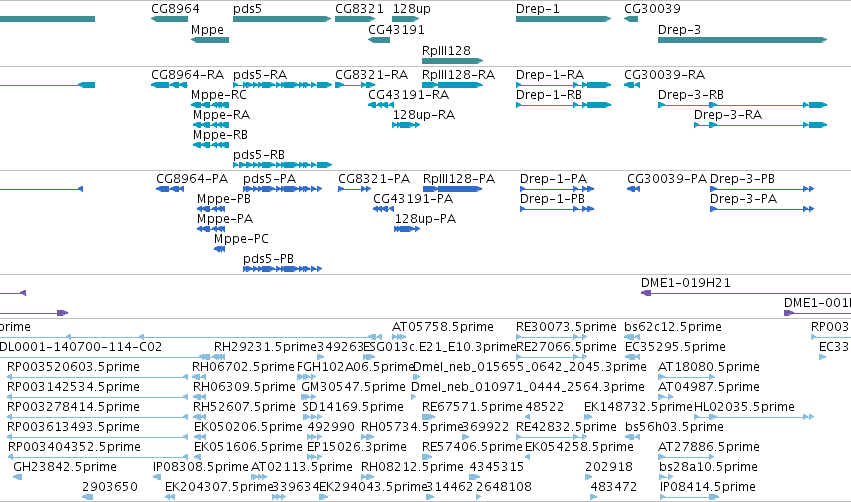The width and height of the screenshot is (851, 502).
Task: Select the Drep-1-PA protein feature
Action: point(557,189)
